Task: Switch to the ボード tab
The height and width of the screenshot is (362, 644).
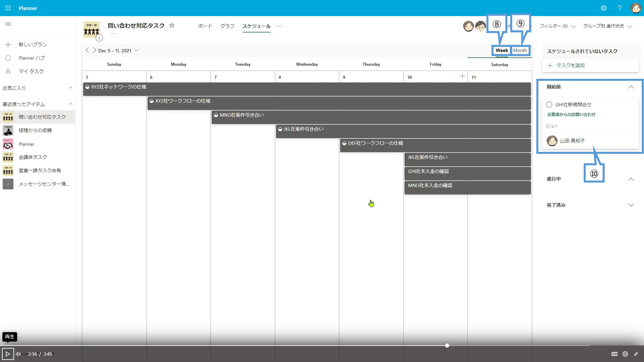Action: (x=205, y=26)
